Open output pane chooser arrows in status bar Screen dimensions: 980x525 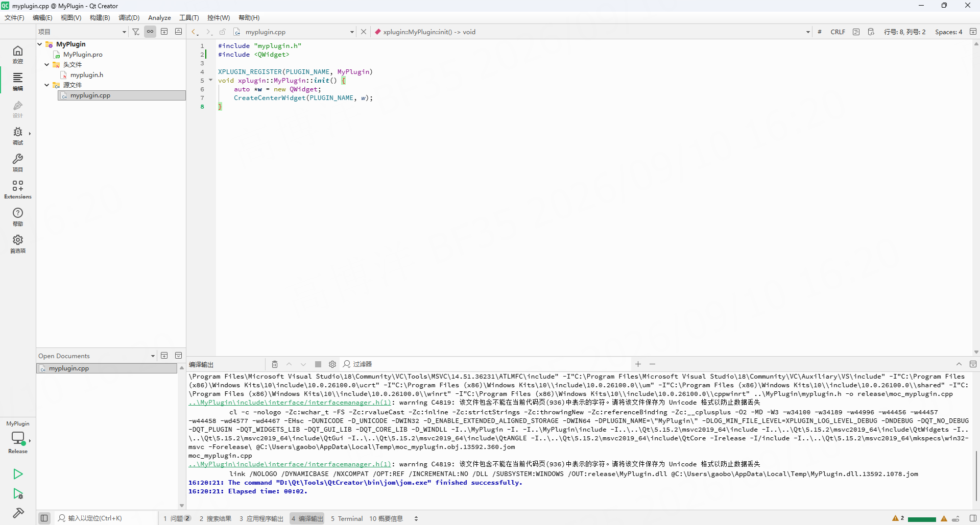tap(416, 518)
